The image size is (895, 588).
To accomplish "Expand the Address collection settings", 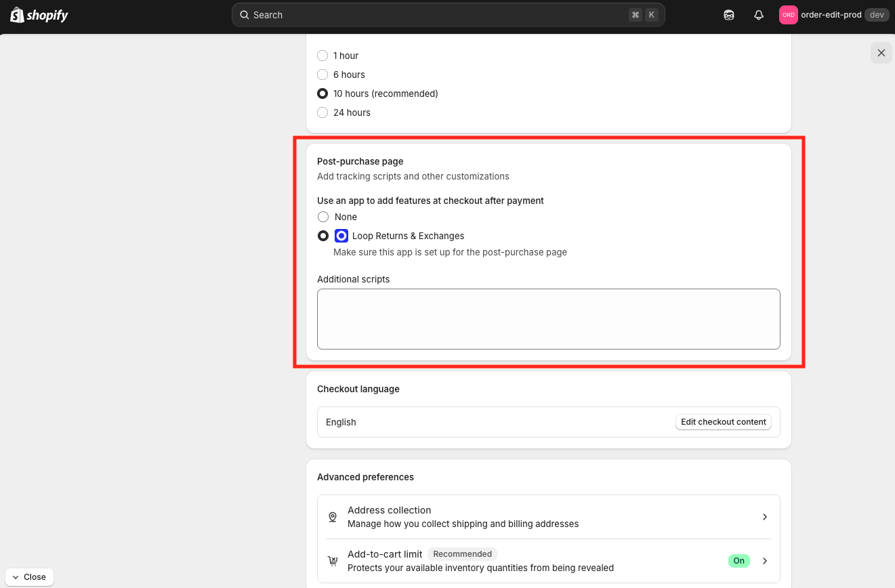I will tap(765, 517).
